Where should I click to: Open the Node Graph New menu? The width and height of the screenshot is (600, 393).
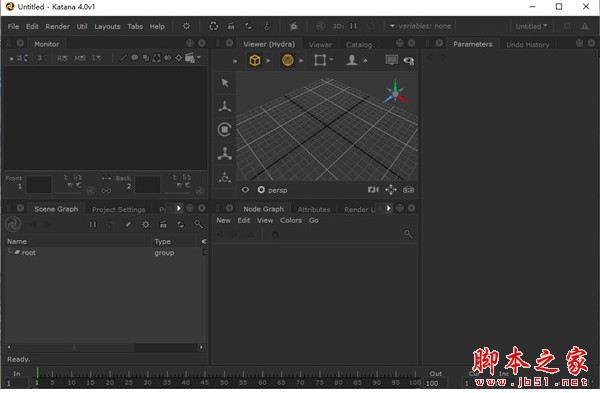pyautogui.click(x=223, y=220)
